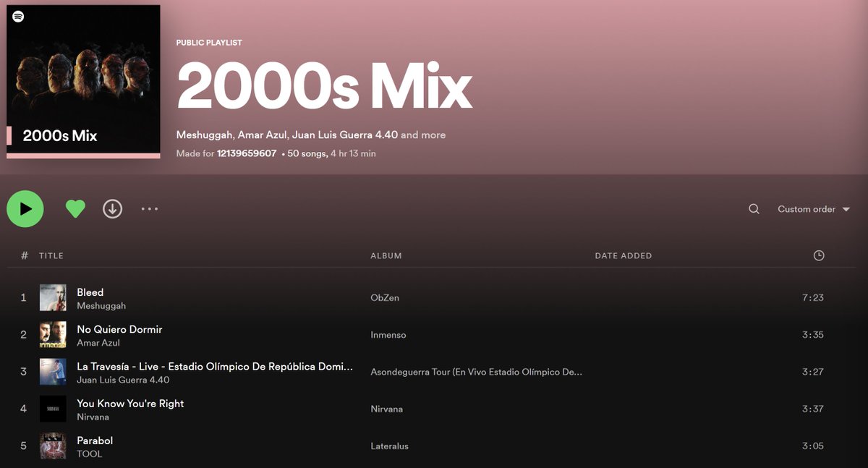Click the 3:37 duration of You Know You're Right

[x=813, y=409]
